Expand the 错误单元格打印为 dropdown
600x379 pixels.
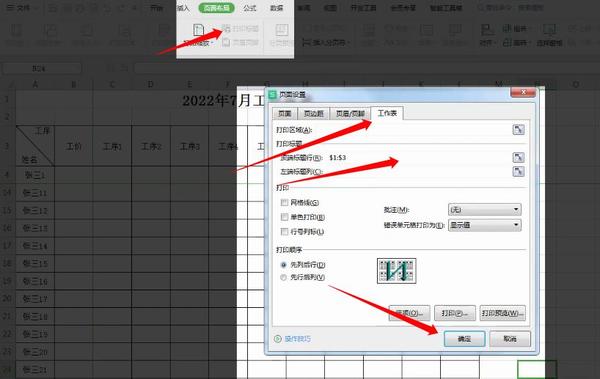484,225
